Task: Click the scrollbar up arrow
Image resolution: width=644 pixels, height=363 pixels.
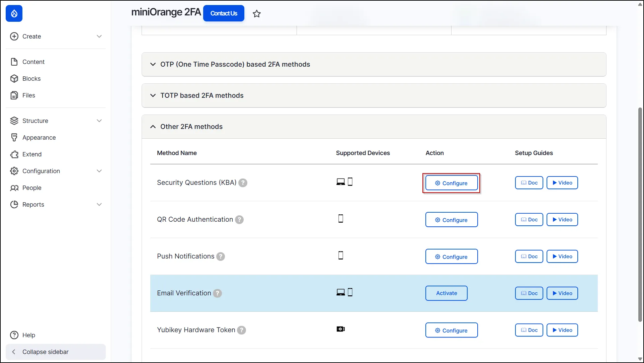Action: [x=640, y=4]
